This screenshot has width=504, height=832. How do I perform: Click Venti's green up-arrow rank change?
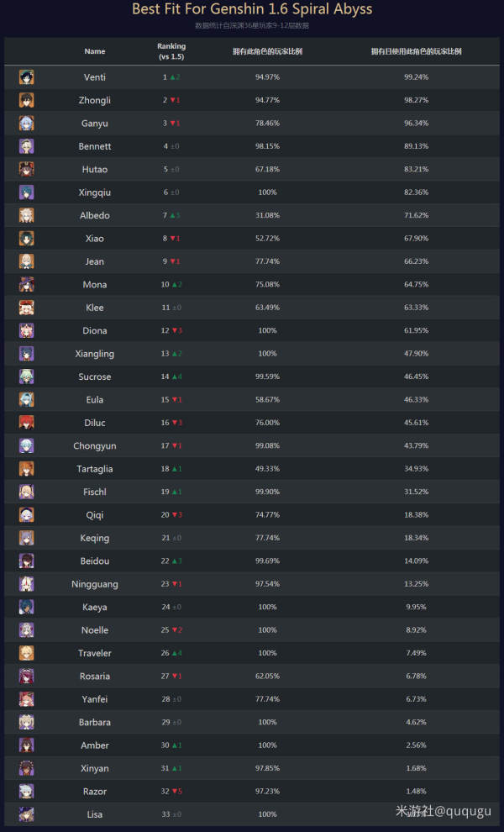tap(176, 77)
